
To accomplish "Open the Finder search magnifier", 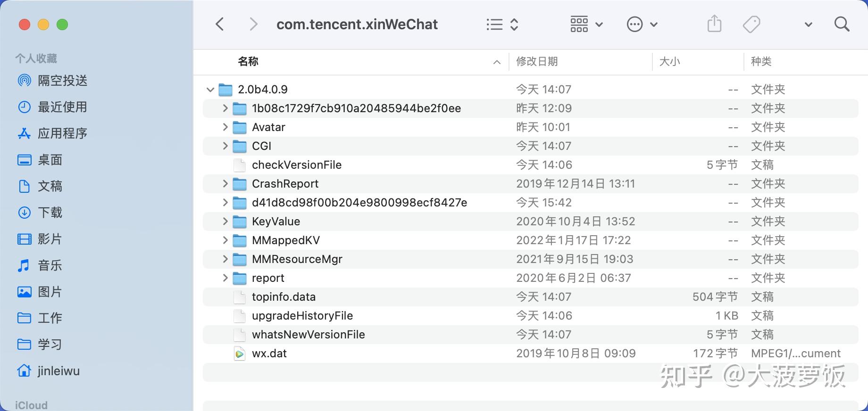I will pyautogui.click(x=842, y=24).
